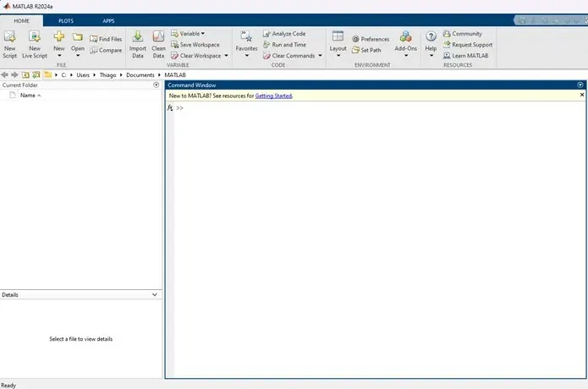Click Compare in the File section
The width and height of the screenshot is (588, 389).
point(106,50)
